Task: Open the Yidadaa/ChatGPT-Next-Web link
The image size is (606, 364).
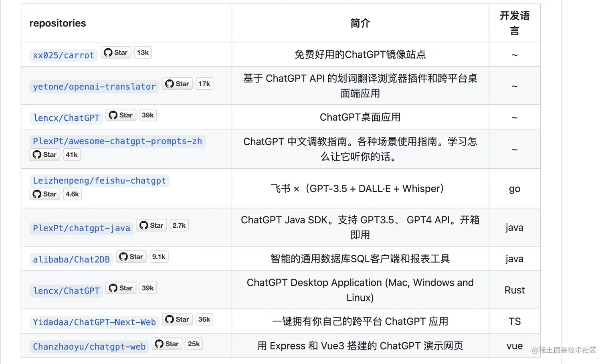Action: (94, 322)
